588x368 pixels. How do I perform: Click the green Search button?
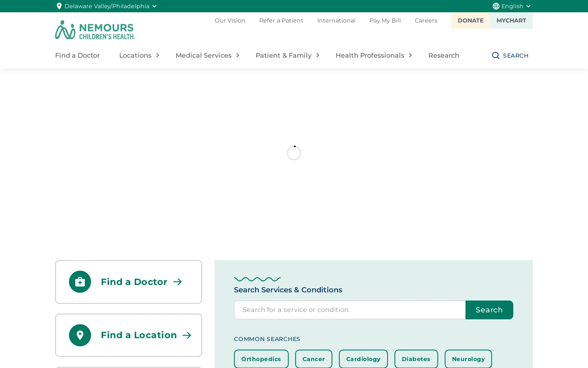click(x=489, y=310)
